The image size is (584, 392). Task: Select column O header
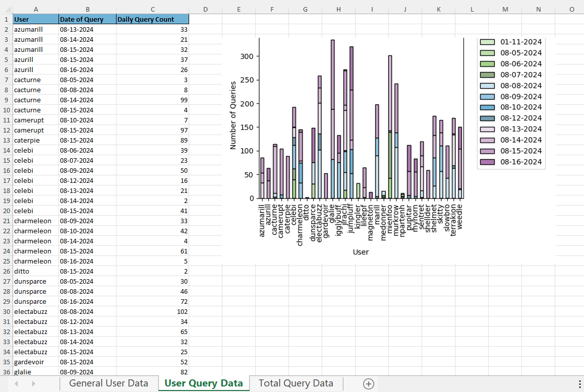pos(572,9)
